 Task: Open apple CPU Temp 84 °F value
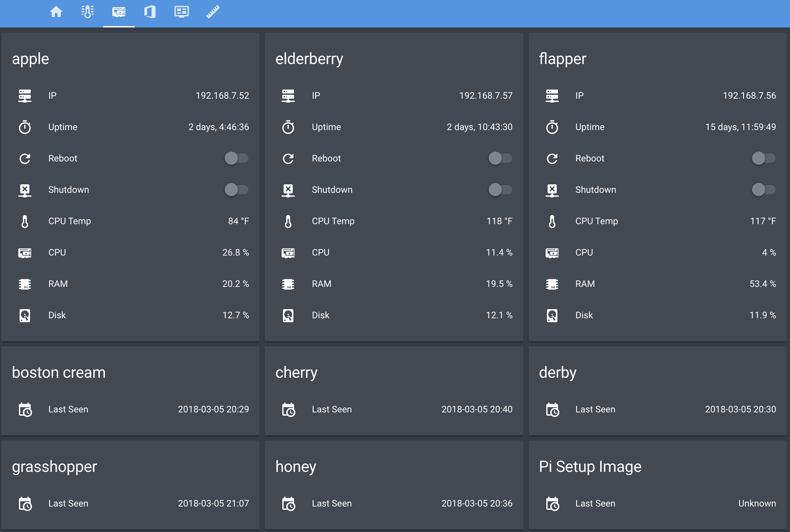pos(238,221)
